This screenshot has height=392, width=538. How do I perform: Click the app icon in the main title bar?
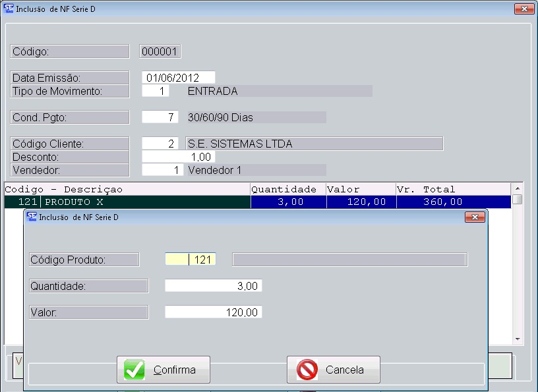(9, 9)
